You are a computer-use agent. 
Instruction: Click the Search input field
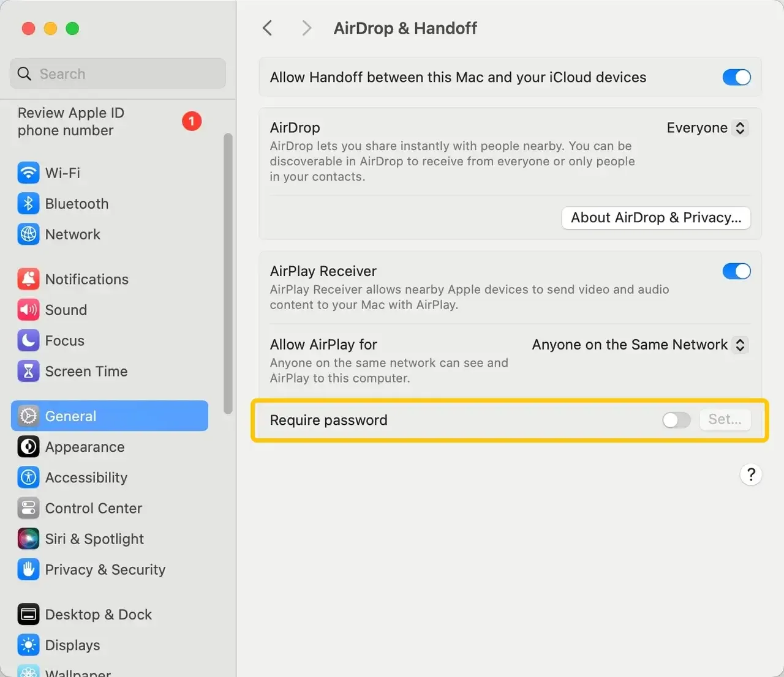(x=118, y=73)
